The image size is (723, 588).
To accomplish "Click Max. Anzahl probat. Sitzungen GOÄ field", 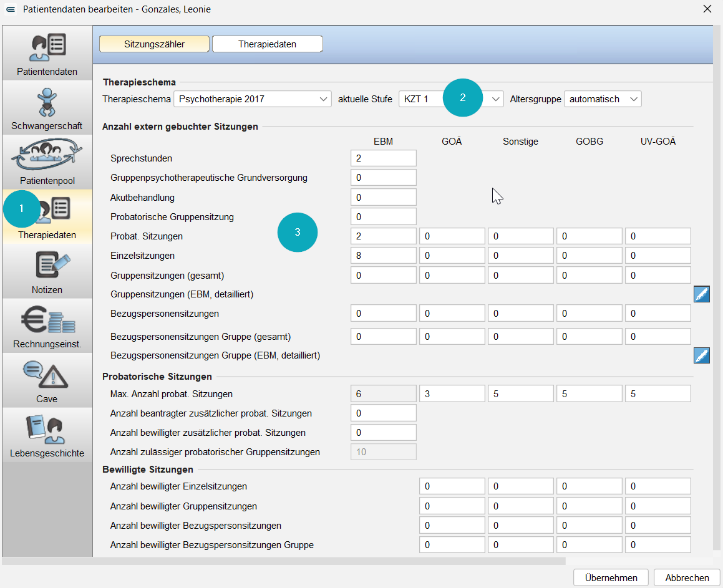I will click(452, 394).
